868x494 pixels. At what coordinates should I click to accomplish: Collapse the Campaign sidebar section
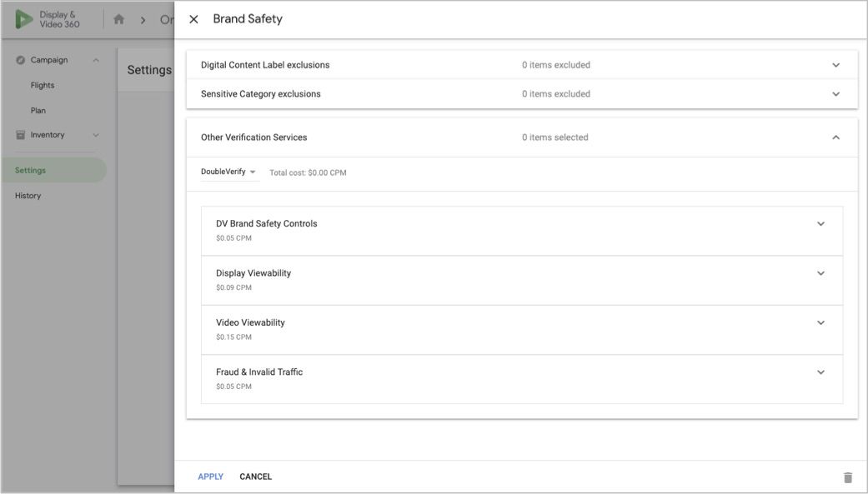pos(95,60)
